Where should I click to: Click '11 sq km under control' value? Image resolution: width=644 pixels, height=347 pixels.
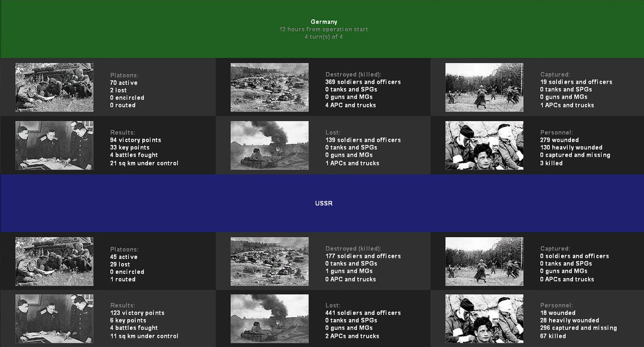coord(144,336)
